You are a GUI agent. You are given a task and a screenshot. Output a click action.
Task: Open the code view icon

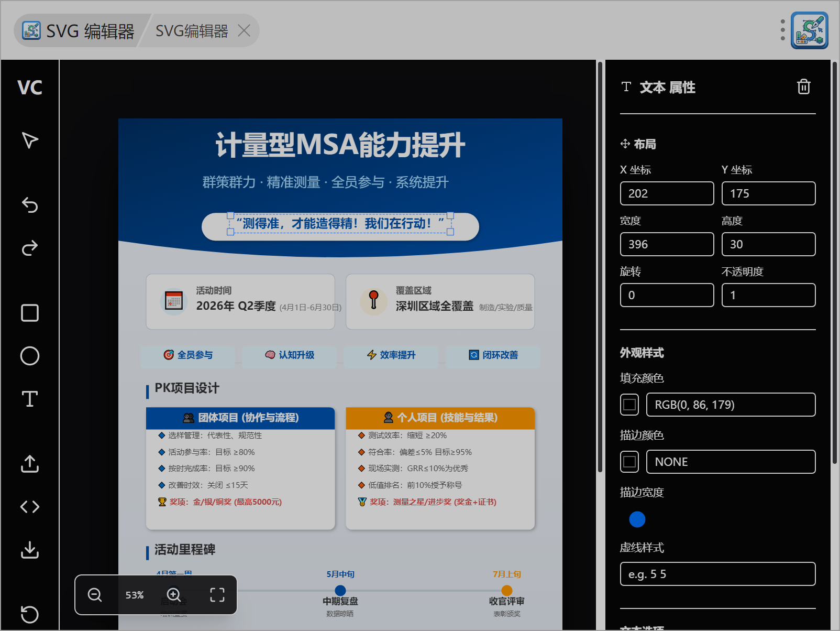[x=30, y=507]
